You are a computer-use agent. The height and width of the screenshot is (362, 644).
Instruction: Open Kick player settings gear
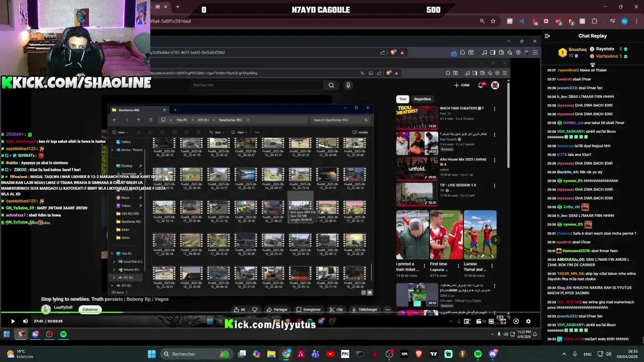click(528, 321)
